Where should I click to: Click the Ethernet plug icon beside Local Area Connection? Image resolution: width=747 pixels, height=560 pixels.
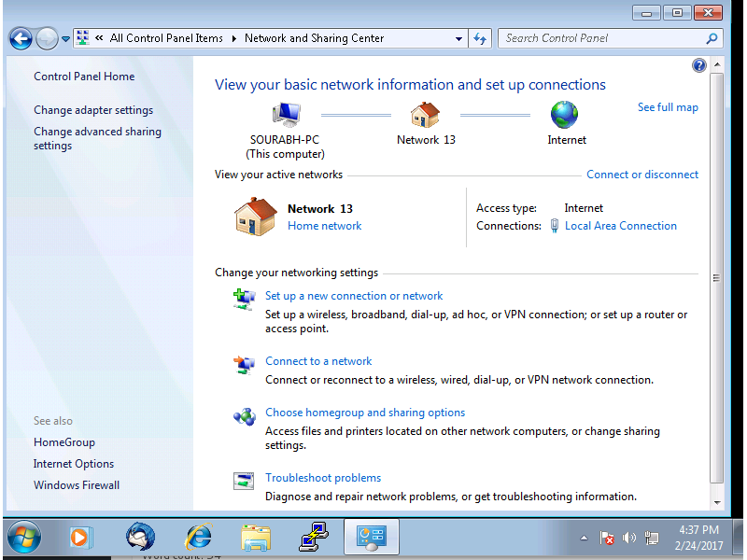click(554, 226)
